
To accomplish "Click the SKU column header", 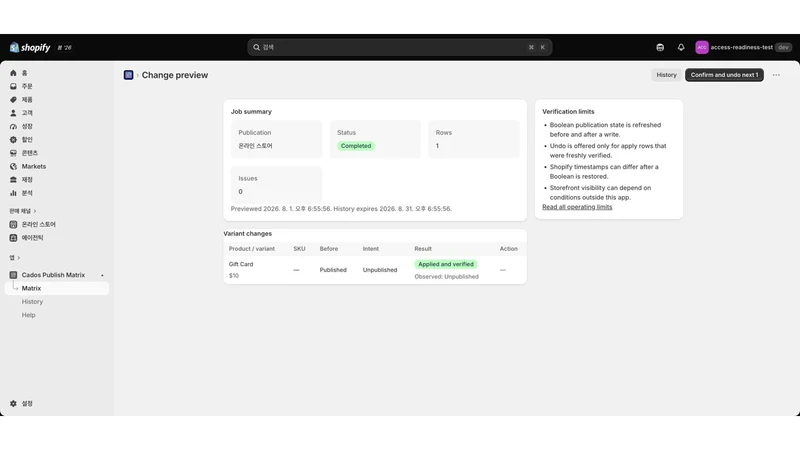I will pyautogui.click(x=299, y=249).
